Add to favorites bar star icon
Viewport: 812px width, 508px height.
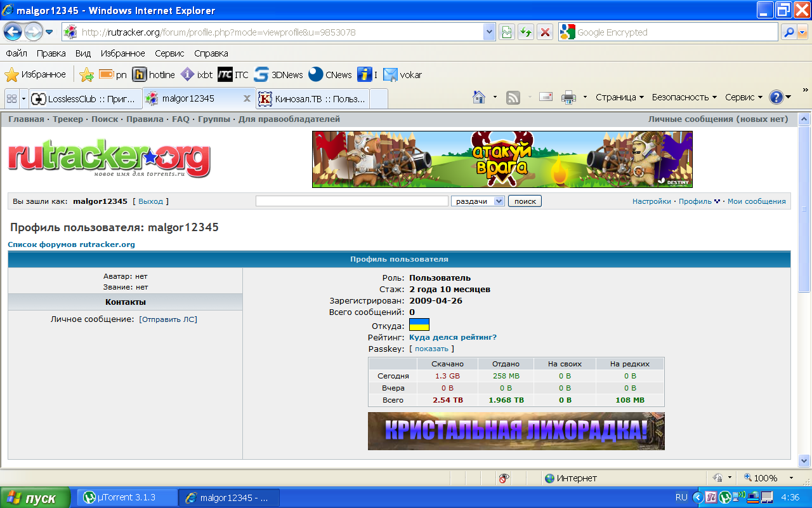(87, 75)
